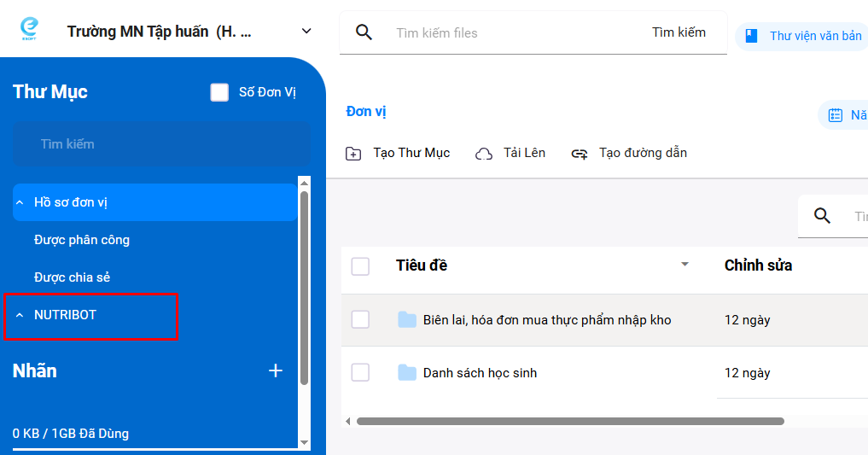868x455 pixels.
Task: Select Được chia sẻ in sidebar
Action: (73, 277)
